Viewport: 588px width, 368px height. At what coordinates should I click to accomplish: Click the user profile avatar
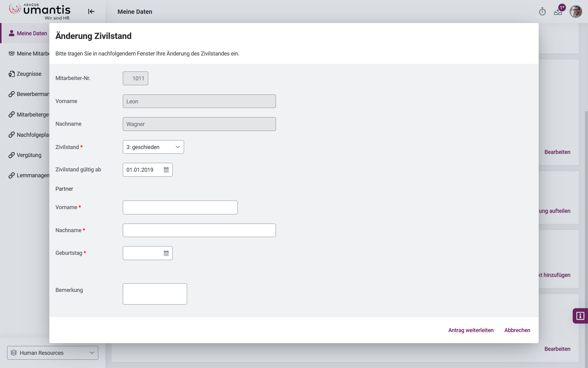(575, 12)
